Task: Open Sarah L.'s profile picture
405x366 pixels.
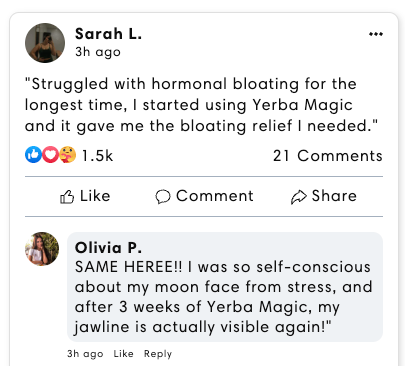Action: [45, 43]
